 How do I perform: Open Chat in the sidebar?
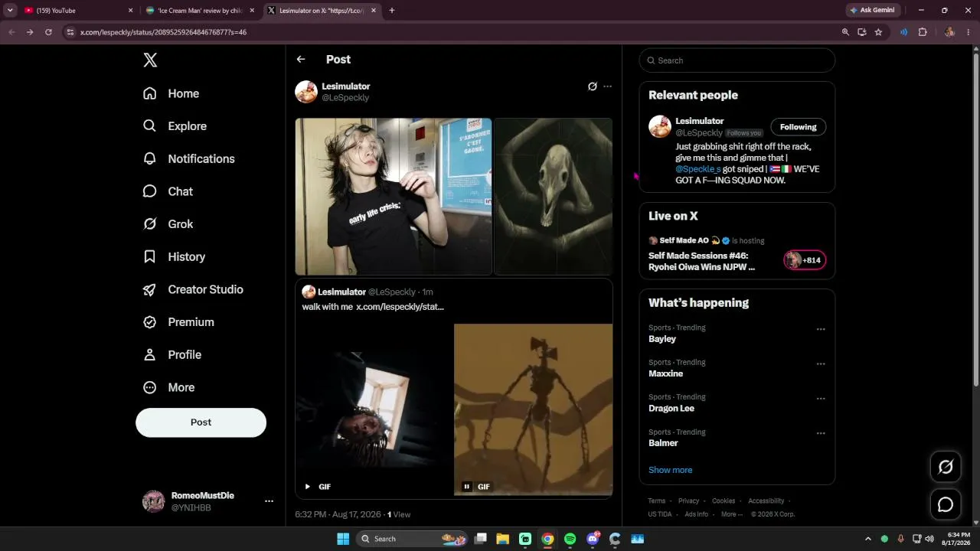pyautogui.click(x=168, y=191)
